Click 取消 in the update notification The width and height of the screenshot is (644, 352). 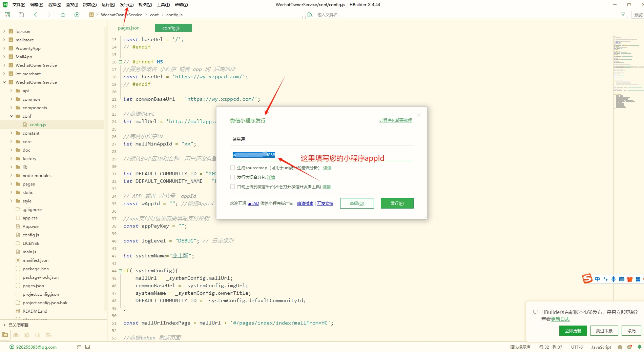[x=631, y=331]
